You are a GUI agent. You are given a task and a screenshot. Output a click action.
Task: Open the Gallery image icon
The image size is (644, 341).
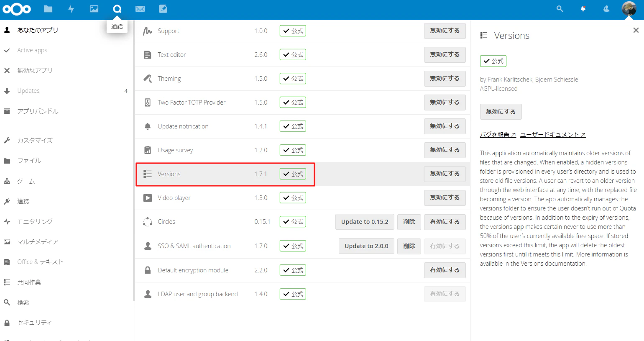94,9
